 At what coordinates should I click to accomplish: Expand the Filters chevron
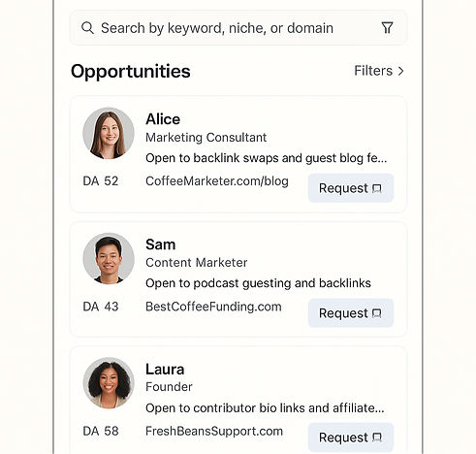click(400, 71)
